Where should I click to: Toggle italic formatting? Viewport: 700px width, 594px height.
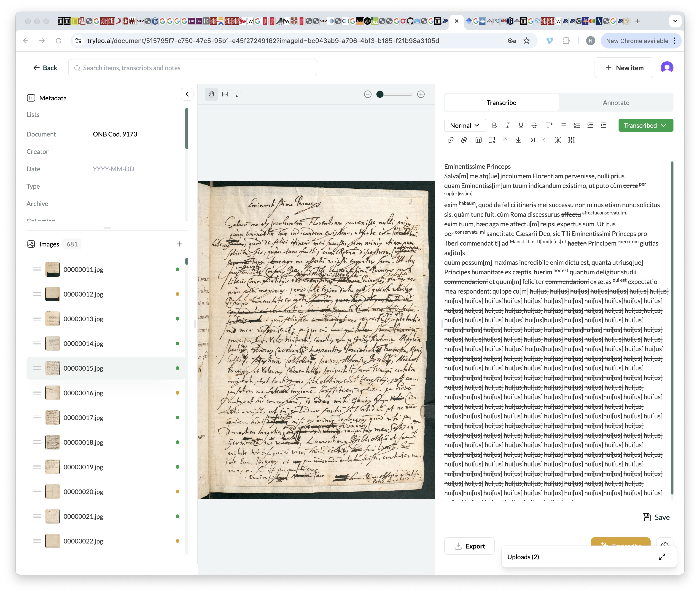click(x=508, y=126)
